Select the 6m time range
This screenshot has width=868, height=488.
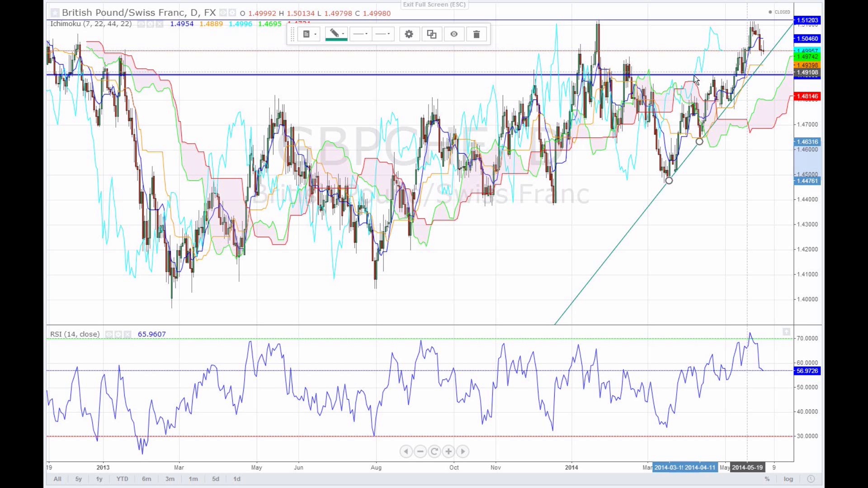[146, 479]
